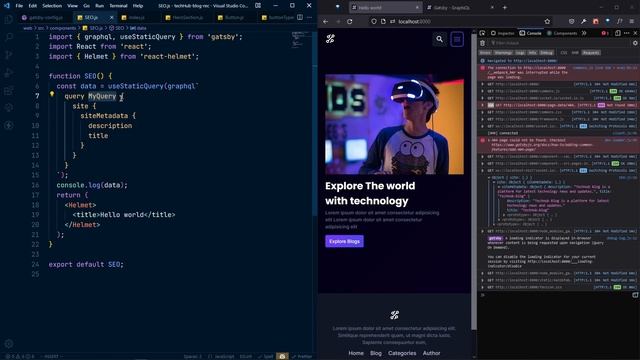
Task: Switch to the Components DevTools tab
Action: pyautogui.click(x=562, y=33)
